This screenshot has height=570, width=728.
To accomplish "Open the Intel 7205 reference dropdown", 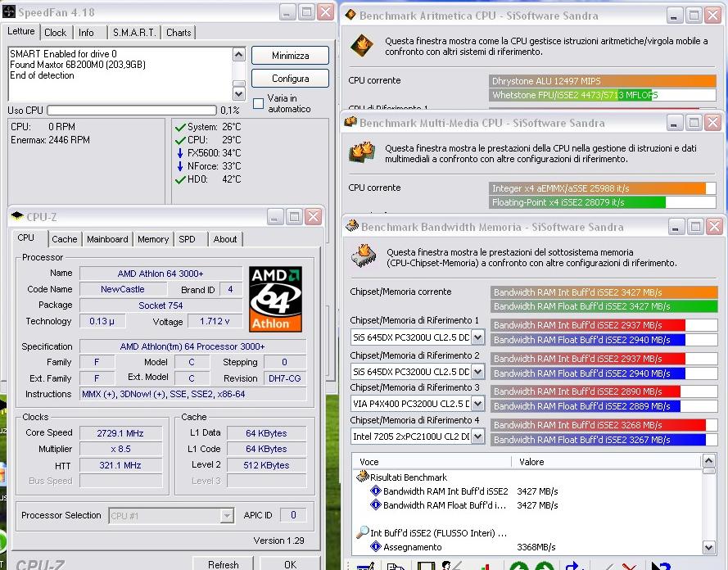I will pos(477,437).
